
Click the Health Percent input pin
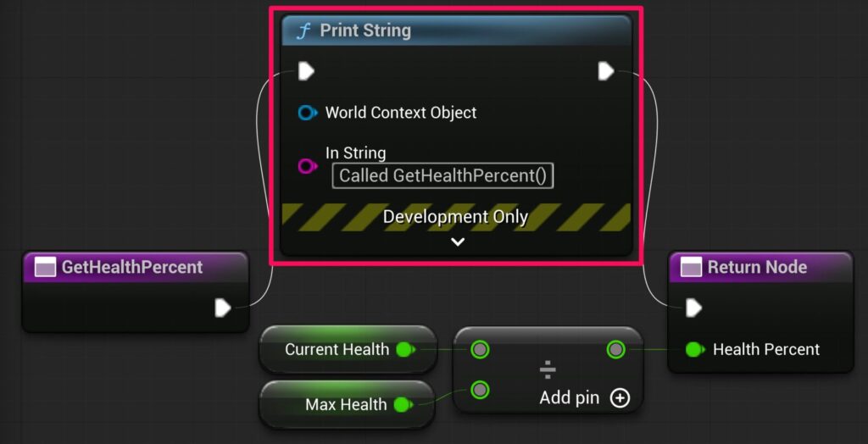click(695, 349)
